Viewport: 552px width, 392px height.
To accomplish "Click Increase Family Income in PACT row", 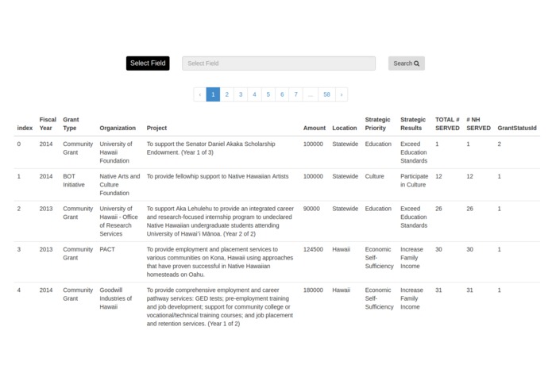I will click(411, 258).
